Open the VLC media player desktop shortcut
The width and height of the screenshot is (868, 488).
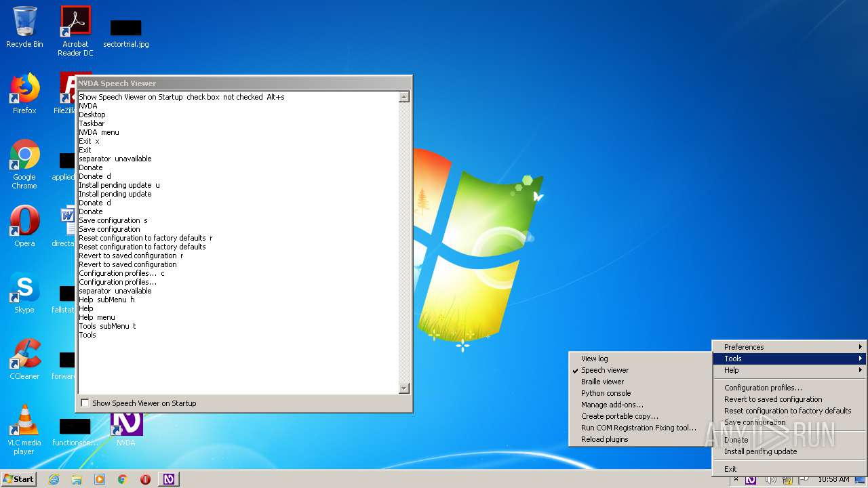(x=24, y=430)
